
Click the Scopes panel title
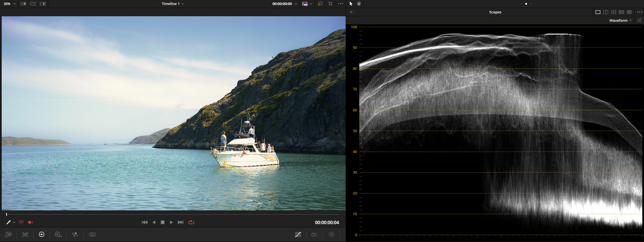tap(495, 12)
